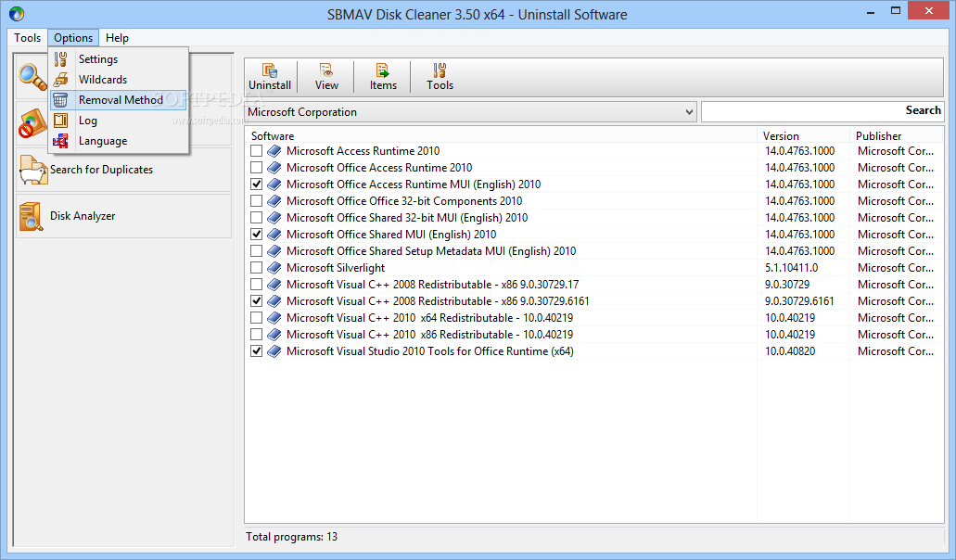Screen dimensions: 956x560
Task: Open the Log menu entry
Action: (119, 120)
